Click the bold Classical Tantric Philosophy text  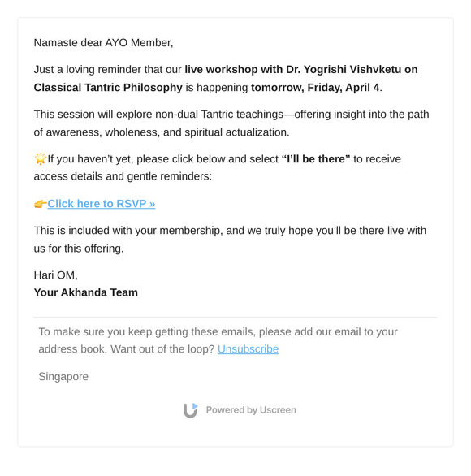108,88
